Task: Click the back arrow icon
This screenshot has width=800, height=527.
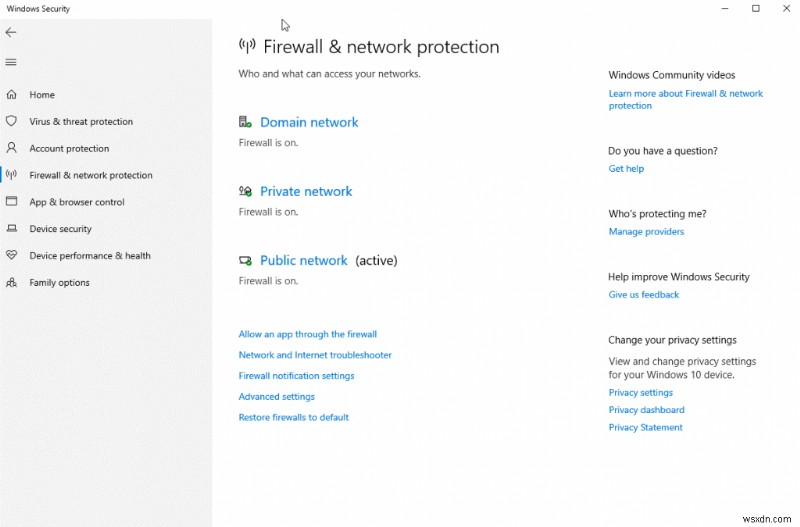Action: coord(12,32)
